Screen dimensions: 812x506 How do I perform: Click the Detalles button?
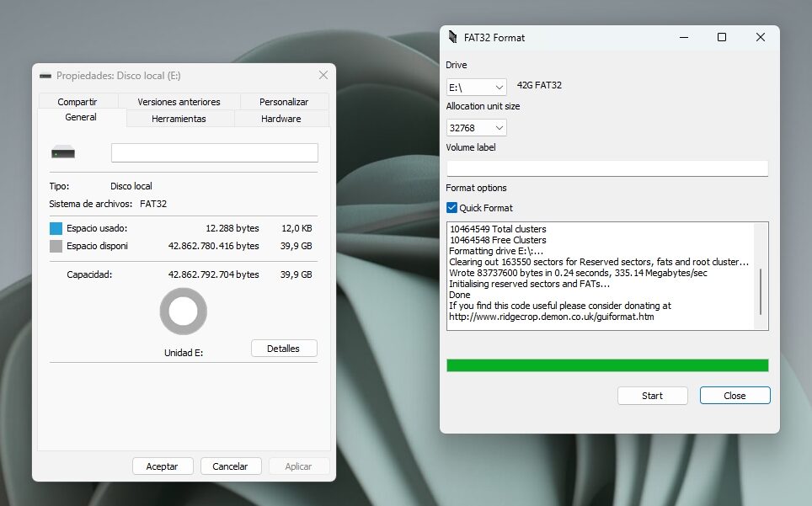pos(284,349)
